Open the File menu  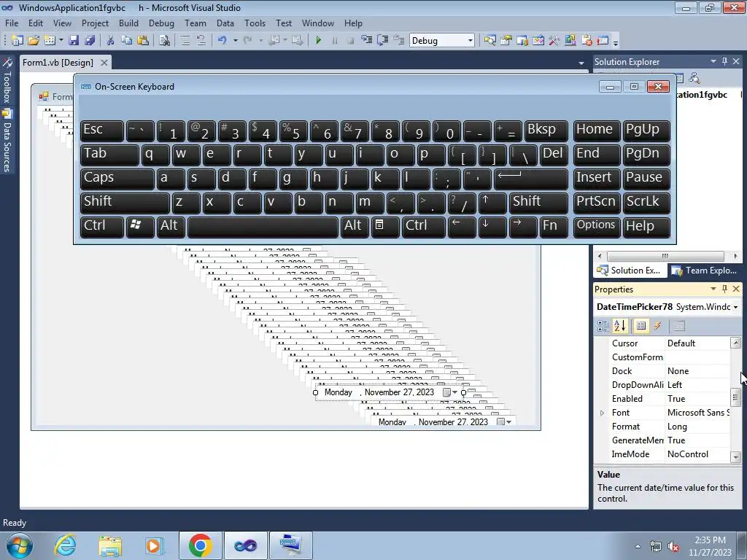(12, 23)
